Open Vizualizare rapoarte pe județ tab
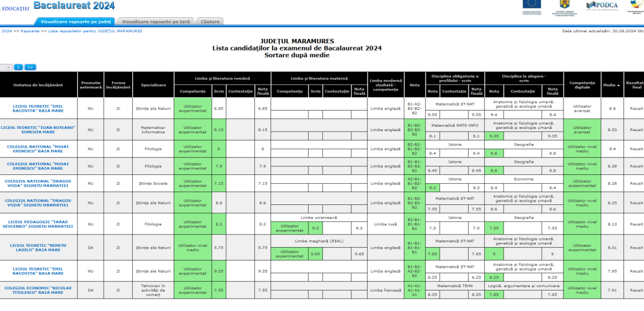The width and height of the screenshot is (644, 311). click(76, 21)
